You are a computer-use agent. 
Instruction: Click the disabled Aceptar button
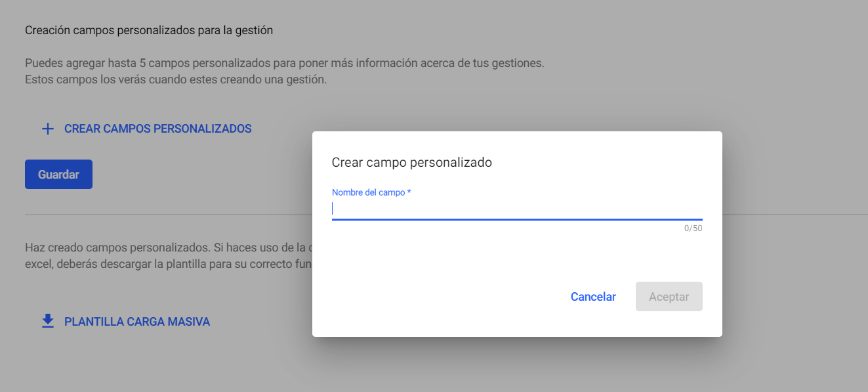[x=669, y=296]
